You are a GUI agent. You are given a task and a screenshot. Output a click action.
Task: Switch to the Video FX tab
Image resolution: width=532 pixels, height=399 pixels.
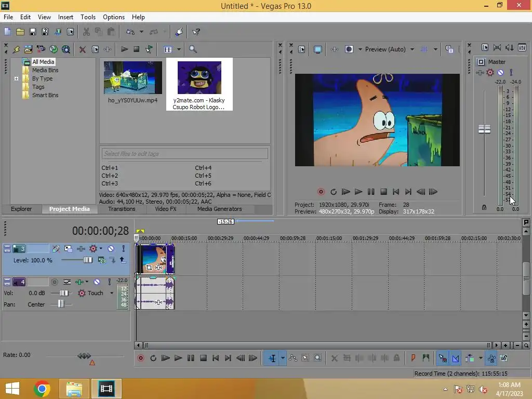pyautogui.click(x=166, y=209)
